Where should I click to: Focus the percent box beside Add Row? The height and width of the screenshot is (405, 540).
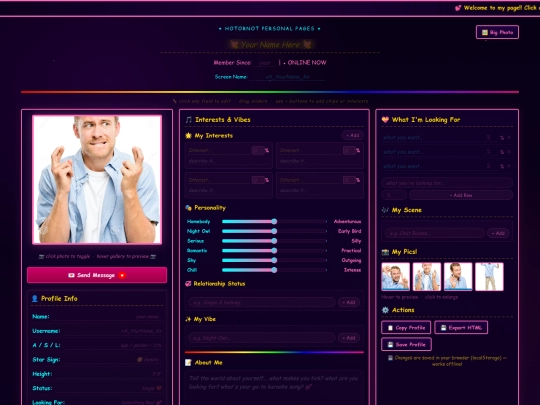394,195
